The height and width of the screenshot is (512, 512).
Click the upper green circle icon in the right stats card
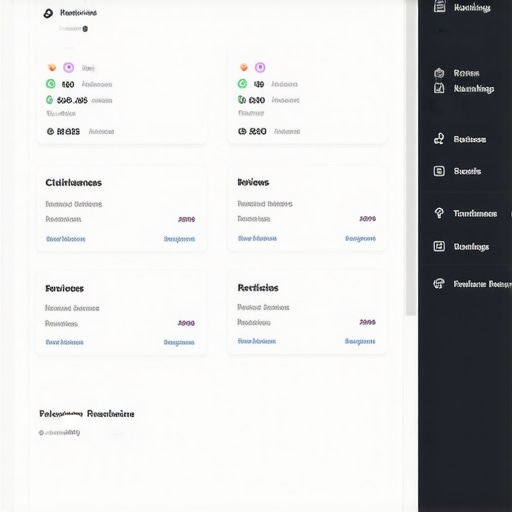click(242, 83)
